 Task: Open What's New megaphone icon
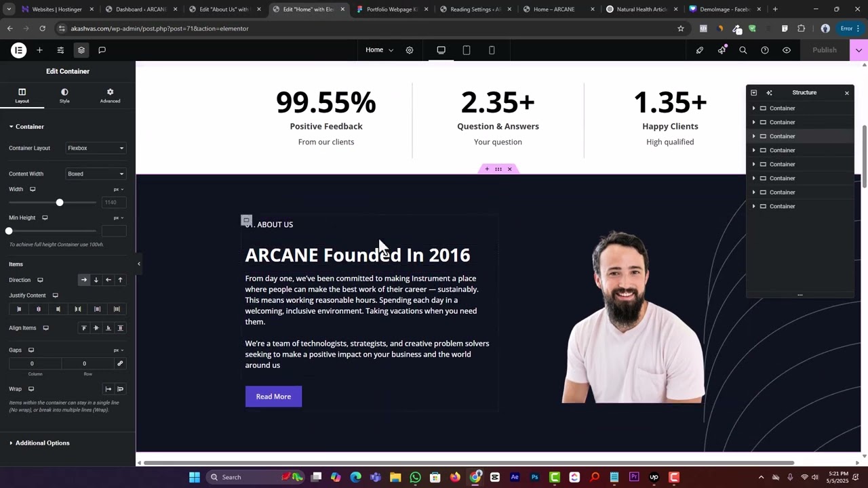[722, 50]
